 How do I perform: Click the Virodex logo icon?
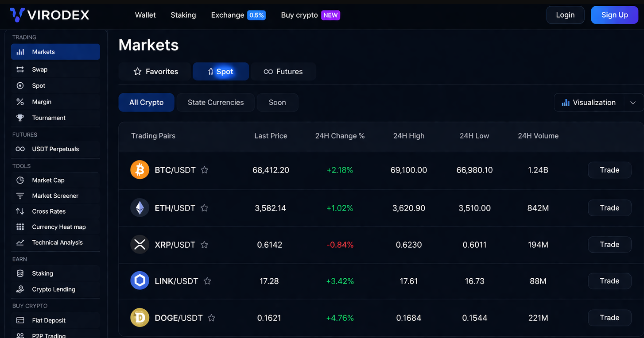point(17,15)
